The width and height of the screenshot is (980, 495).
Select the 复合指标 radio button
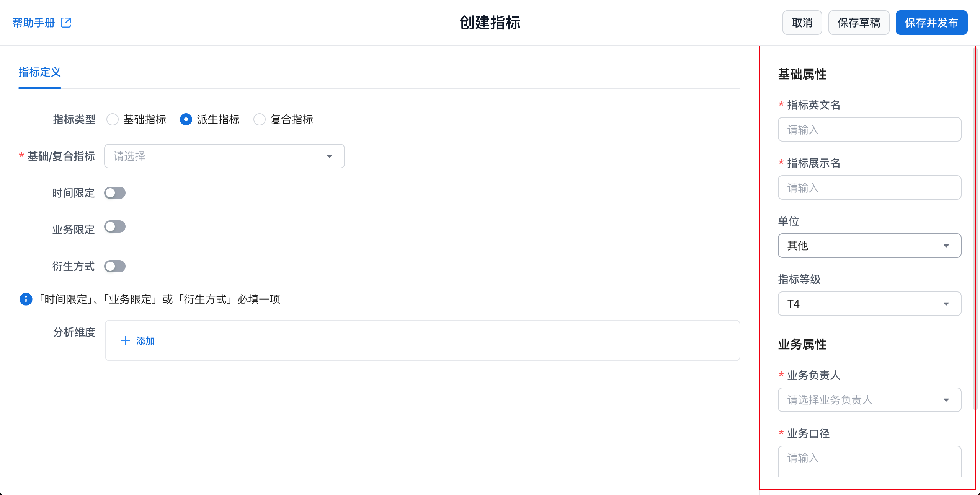(260, 119)
